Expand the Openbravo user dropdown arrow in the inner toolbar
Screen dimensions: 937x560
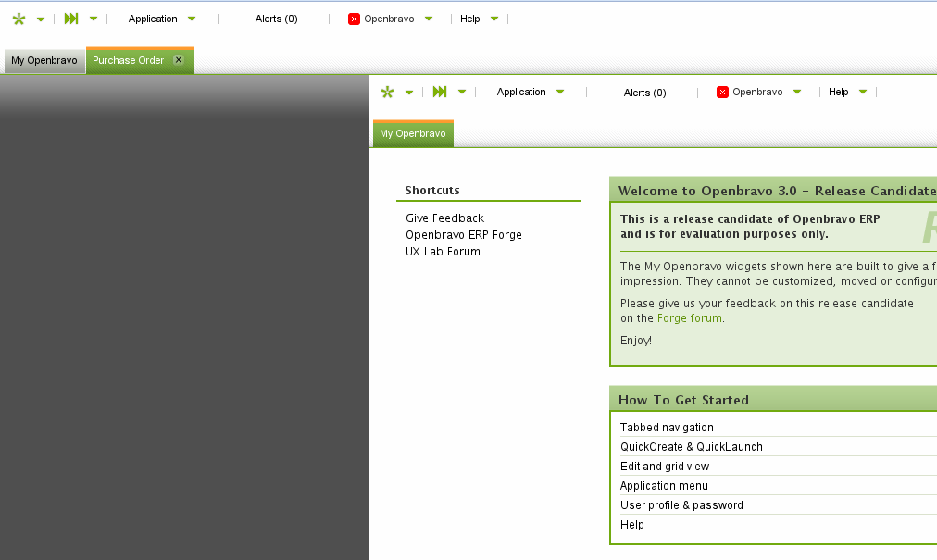(x=797, y=92)
